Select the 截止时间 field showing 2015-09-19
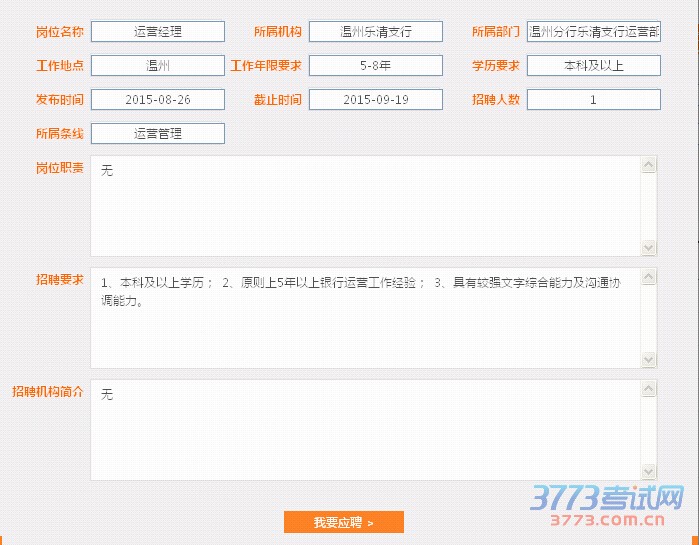699x545 pixels. (376, 100)
